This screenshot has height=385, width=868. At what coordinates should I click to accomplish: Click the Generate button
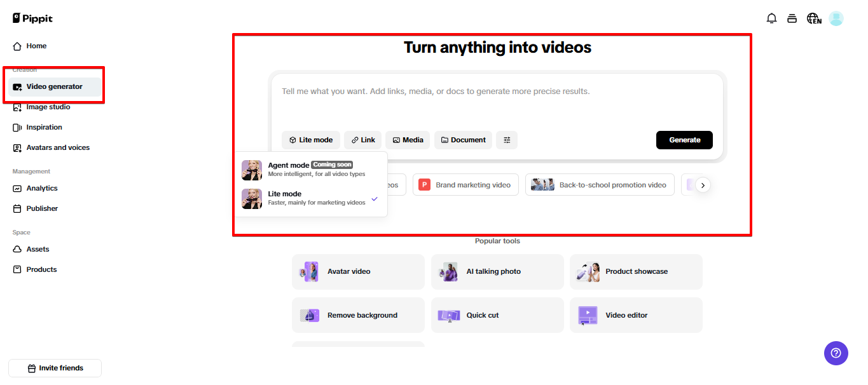tap(684, 140)
